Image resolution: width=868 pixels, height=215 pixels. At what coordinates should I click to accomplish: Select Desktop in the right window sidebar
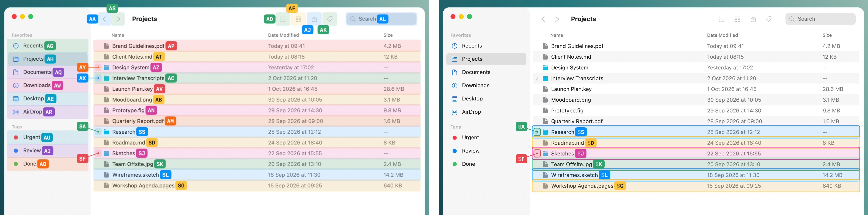[486, 99]
